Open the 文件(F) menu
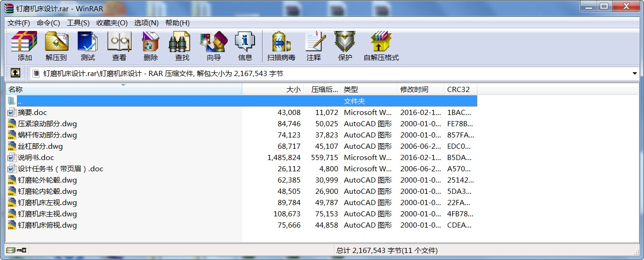Screen dimensions: 644x260 19,23
